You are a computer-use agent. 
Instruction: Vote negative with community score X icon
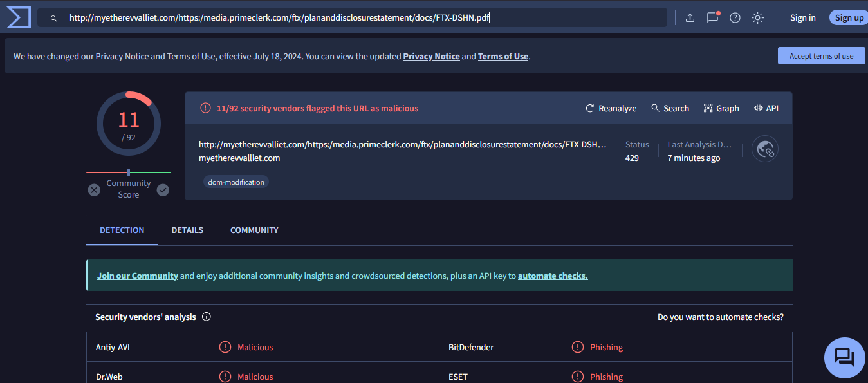[x=94, y=190]
